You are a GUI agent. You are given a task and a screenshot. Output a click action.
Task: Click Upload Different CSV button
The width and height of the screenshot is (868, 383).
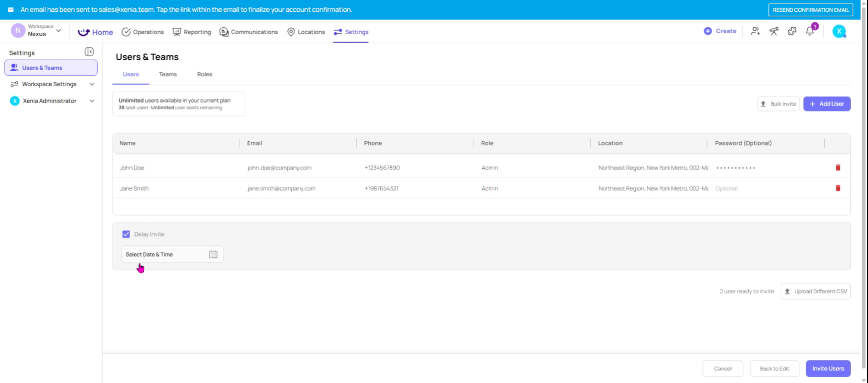(816, 291)
